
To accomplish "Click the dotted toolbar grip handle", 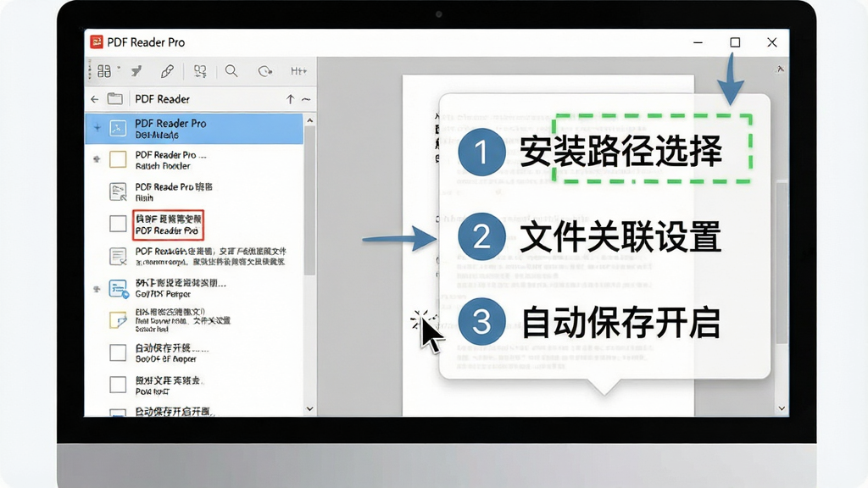I will point(89,71).
